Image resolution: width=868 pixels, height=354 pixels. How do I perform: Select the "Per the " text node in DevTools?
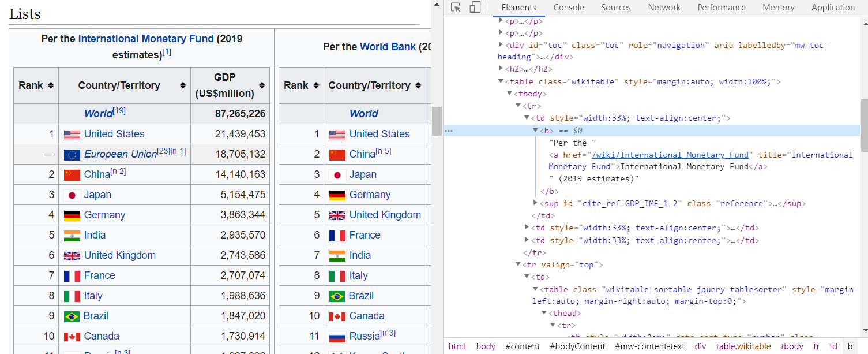click(x=573, y=143)
